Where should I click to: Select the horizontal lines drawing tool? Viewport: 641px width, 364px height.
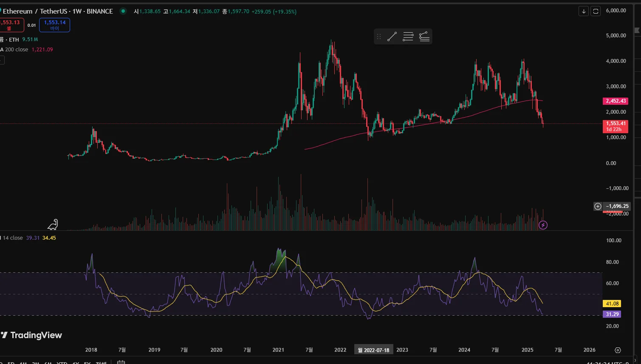pyautogui.click(x=408, y=36)
